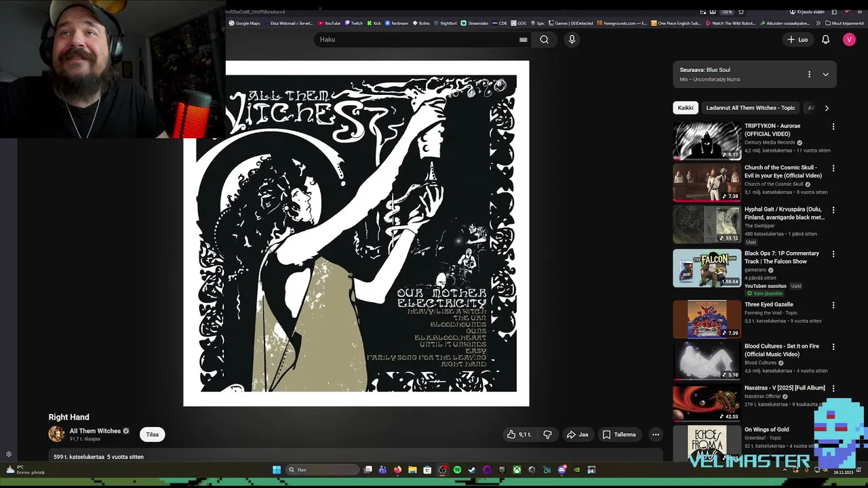Share the video via Jaa

point(577,434)
